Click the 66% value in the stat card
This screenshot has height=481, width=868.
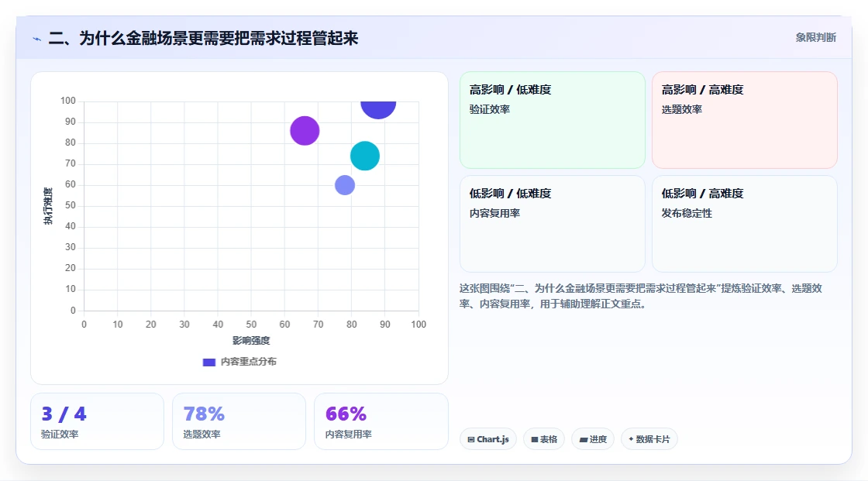coord(346,414)
